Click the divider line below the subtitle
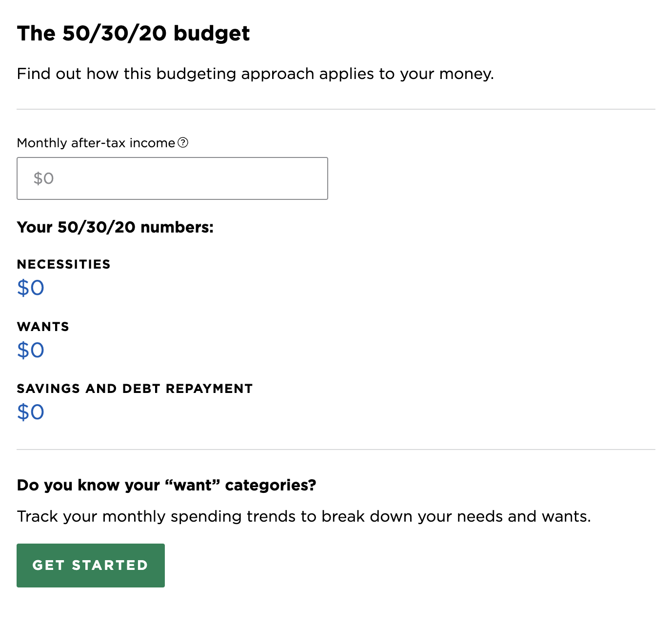672x625 pixels. pyautogui.click(x=336, y=109)
